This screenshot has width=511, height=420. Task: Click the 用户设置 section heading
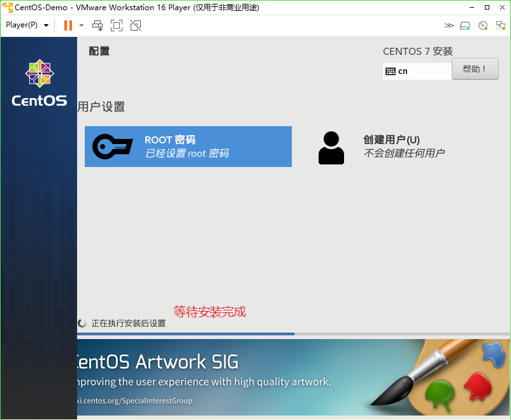(x=101, y=107)
